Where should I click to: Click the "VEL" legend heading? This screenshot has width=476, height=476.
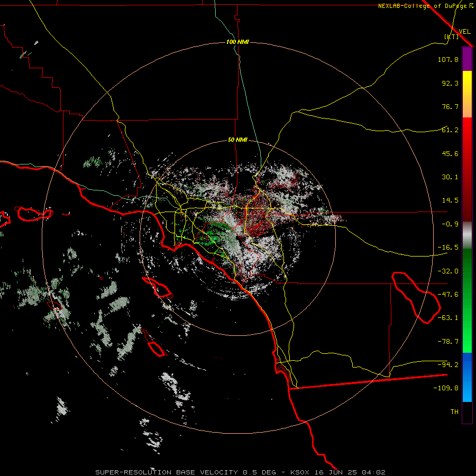pyautogui.click(x=465, y=32)
